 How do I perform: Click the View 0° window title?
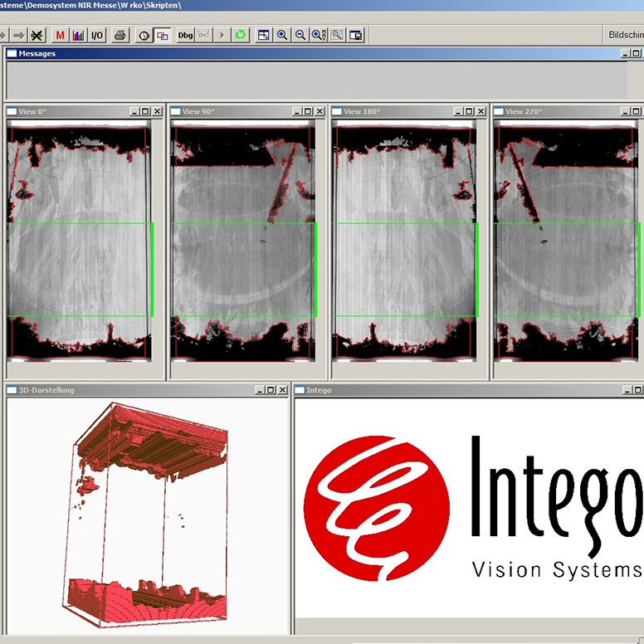click(32, 111)
